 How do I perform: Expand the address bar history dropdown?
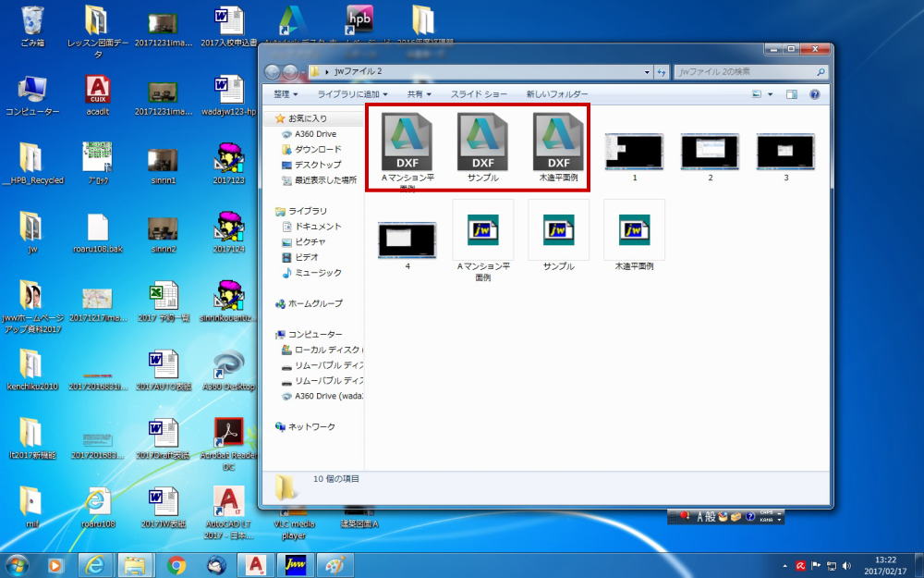647,72
